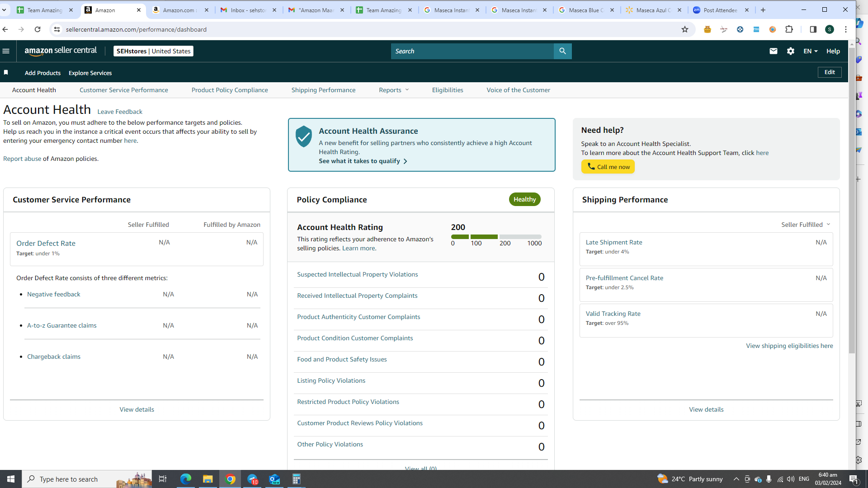Screen dimensions: 868x488
Task: Open the Windows Start menu
Action: point(11,479)
